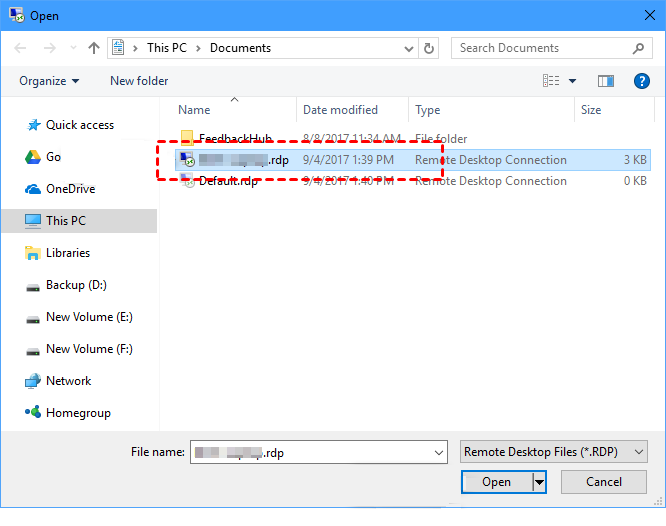Click the selected .rdp file's icon
The image size is (666, 526).
(187, 159)
